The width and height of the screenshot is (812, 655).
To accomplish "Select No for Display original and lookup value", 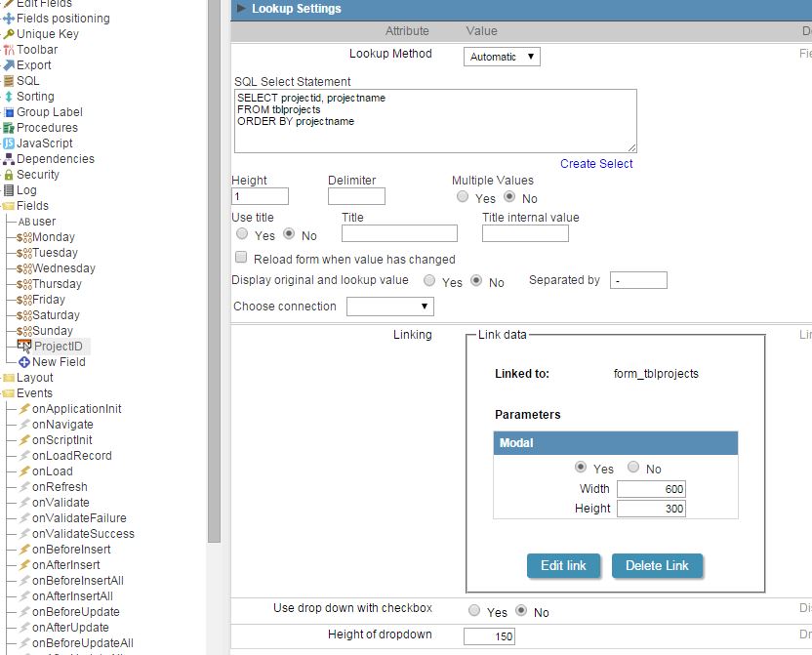I will (476, 280).
